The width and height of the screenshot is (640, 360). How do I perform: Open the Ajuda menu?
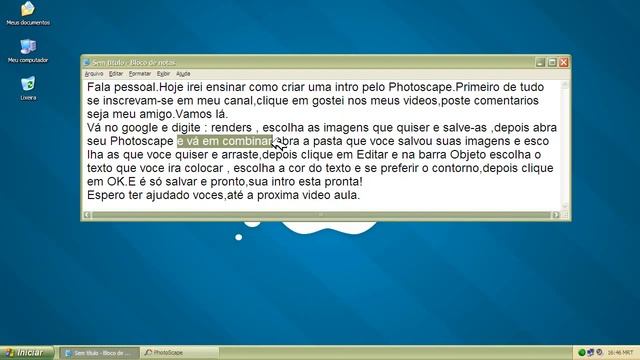pos(183,74)
